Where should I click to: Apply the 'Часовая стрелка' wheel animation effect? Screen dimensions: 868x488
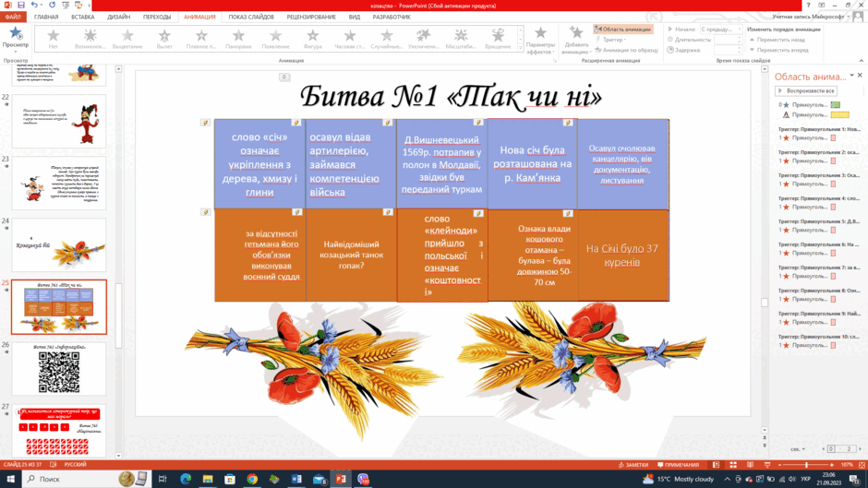tap(350, 40)
